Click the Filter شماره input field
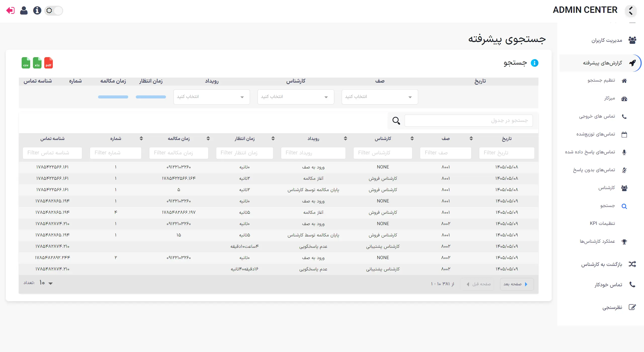This screenshot has height=352, width=644. tap(116, 153)
